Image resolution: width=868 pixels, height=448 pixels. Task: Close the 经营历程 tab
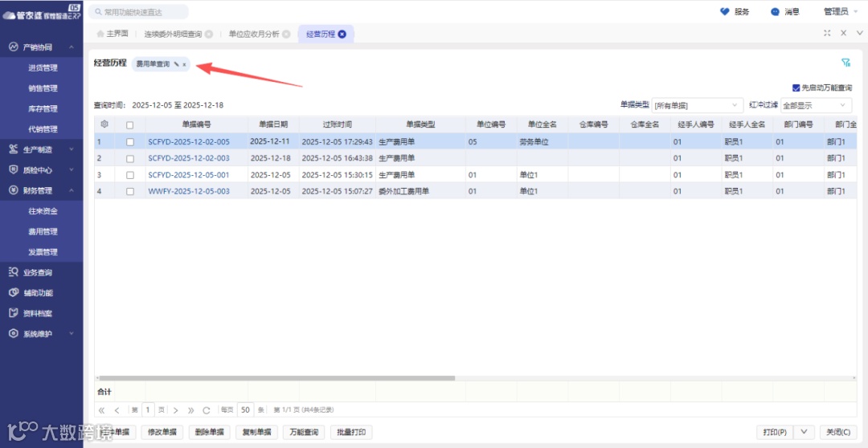[342, 34]
